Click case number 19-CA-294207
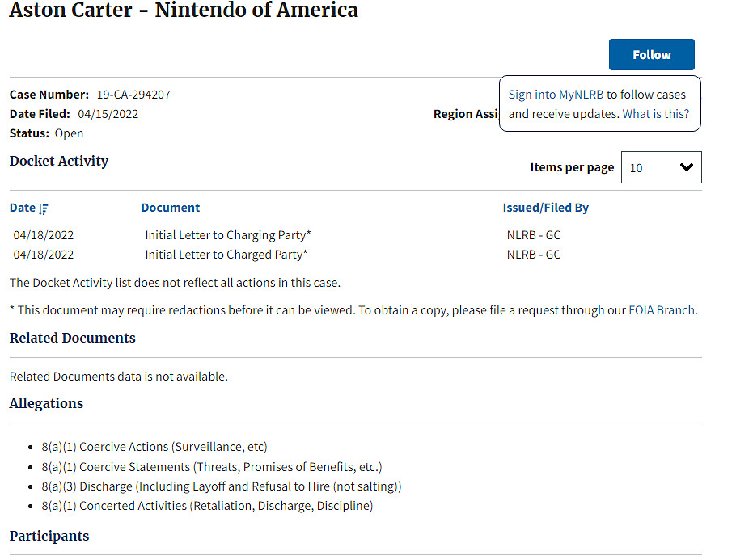Screen dimensions: 736x560 tap(133, 95)
